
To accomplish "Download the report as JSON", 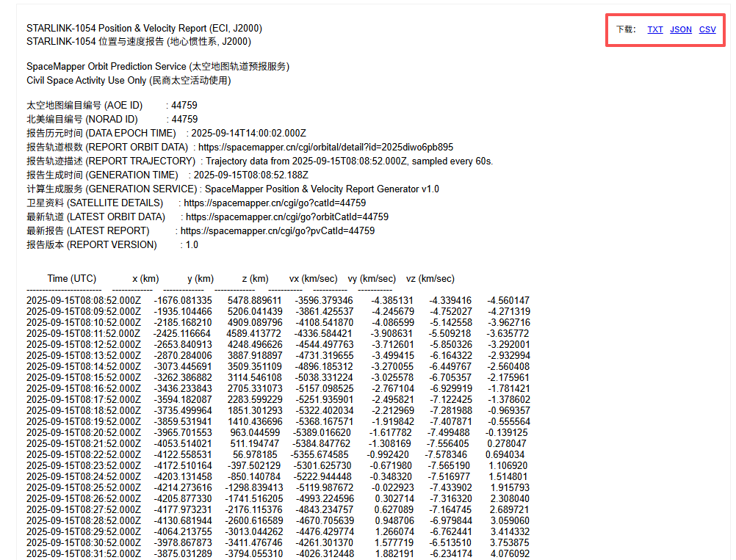I will click(681, 29).
